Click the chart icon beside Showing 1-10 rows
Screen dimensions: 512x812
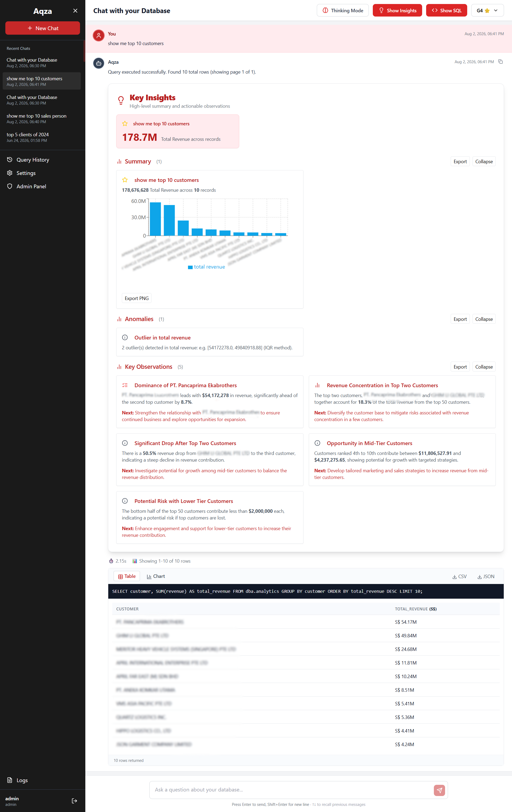[x=135, y=561]
